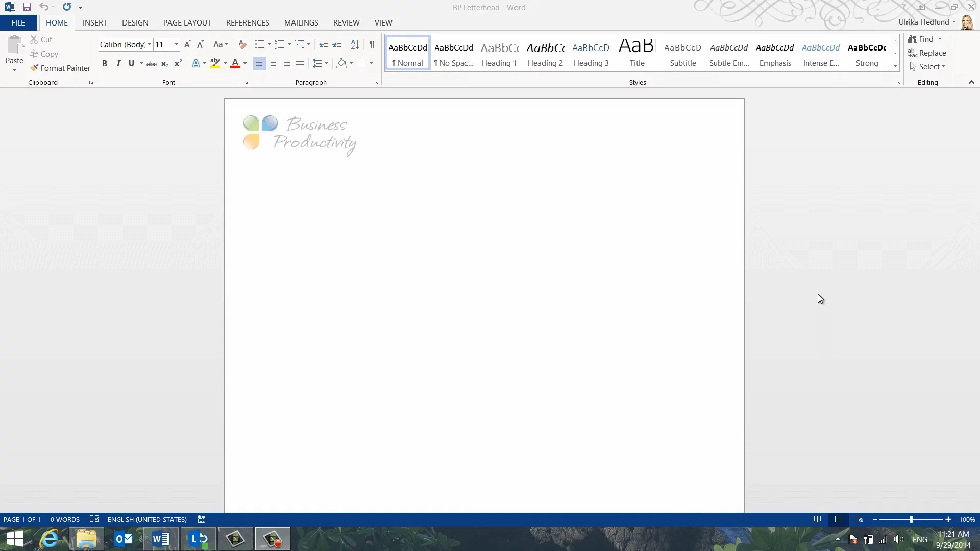Toggle Bold formatting
This screenshot has height=551, width=980.
[x=105, y=64]
